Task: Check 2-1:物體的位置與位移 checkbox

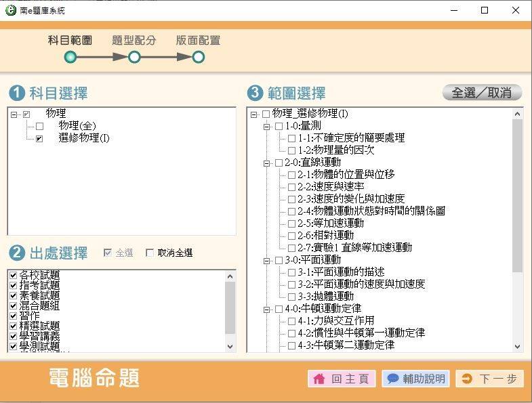Action: pyautogui.click(x=292, y=175)
